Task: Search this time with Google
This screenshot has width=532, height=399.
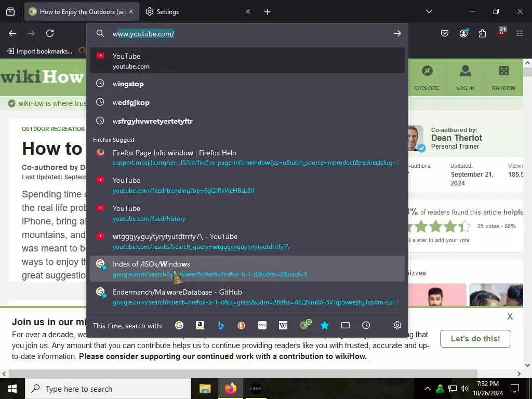Action: 179,325
